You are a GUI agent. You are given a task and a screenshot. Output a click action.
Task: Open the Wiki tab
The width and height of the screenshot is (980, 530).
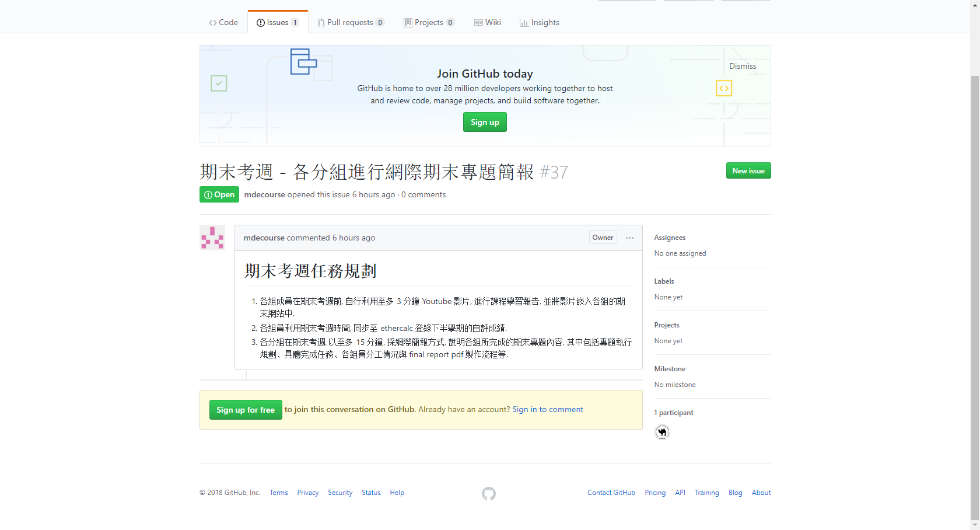pyautogui.click(x=487, y=22)
